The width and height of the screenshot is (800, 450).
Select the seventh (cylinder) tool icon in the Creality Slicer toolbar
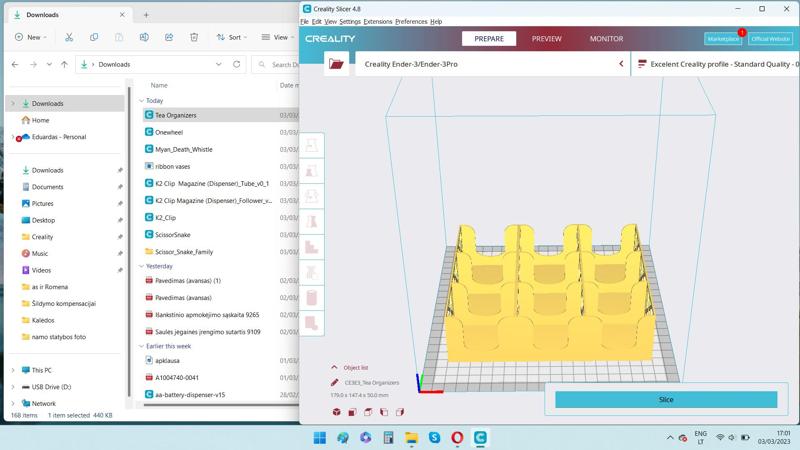(312, 297)
